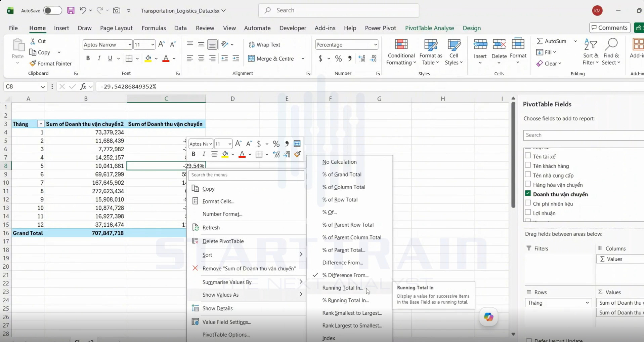Check the Hàng hóa vận chuyển field

tap(528, 184)
